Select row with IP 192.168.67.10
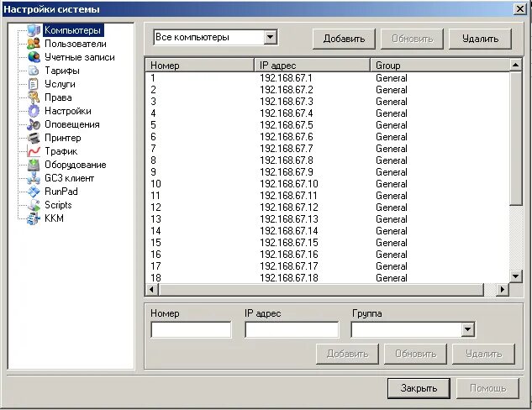 click(x=328, y=184)
